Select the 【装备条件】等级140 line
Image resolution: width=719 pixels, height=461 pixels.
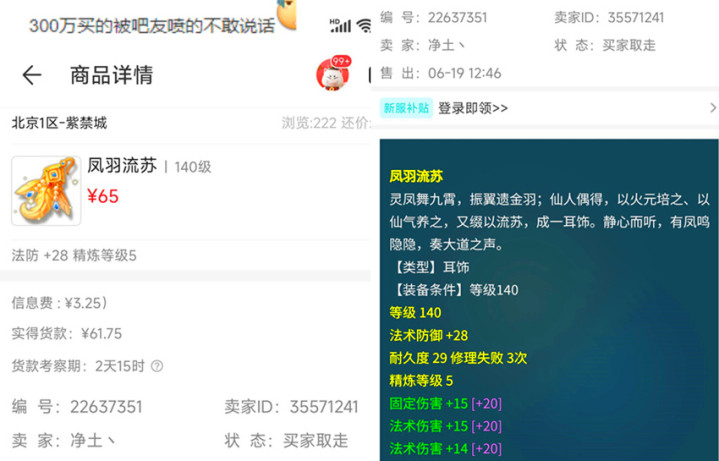[x=454, y=290]
